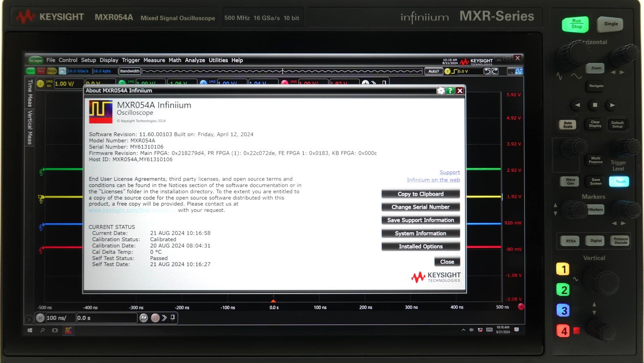Image resolution: width=644 pixels, height=363 pixels.
Task: Pin the horizontal settings bar
Action: (x=173, y=317)
